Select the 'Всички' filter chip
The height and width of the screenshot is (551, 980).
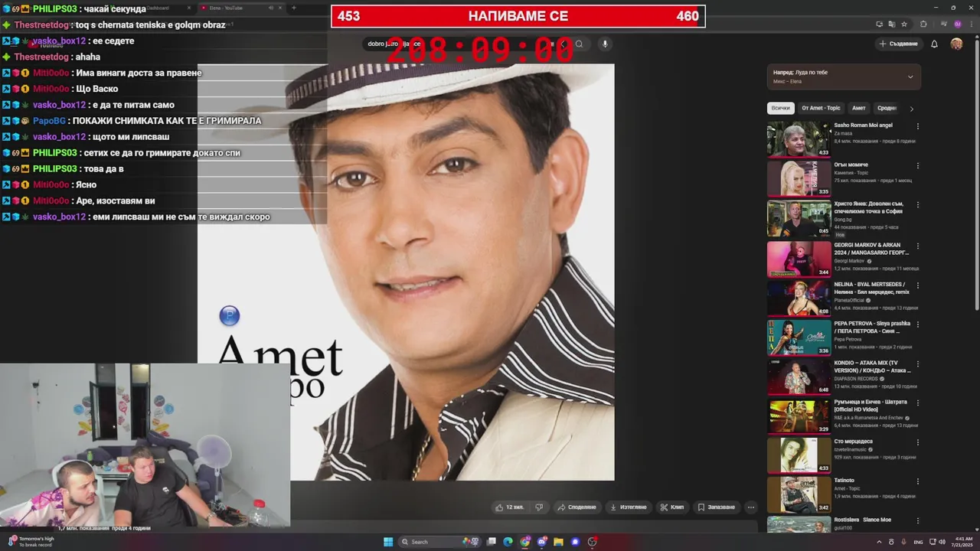tap(780, 108)
